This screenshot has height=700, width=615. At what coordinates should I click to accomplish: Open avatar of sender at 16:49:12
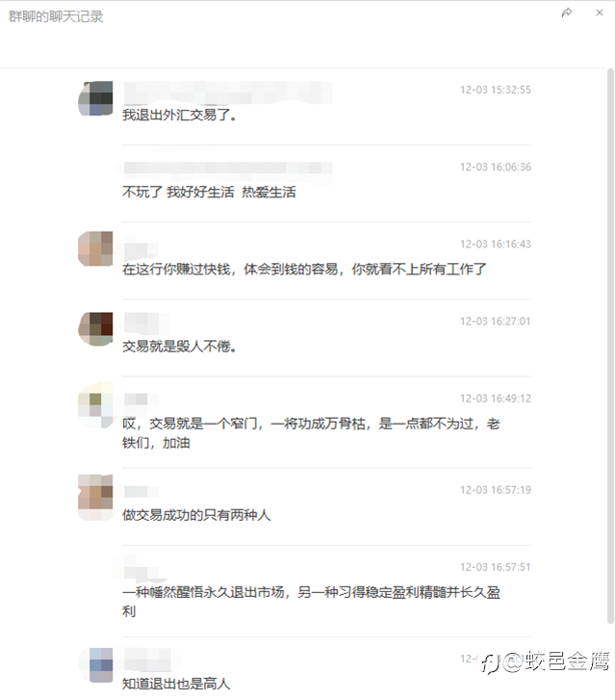[95, 405]
